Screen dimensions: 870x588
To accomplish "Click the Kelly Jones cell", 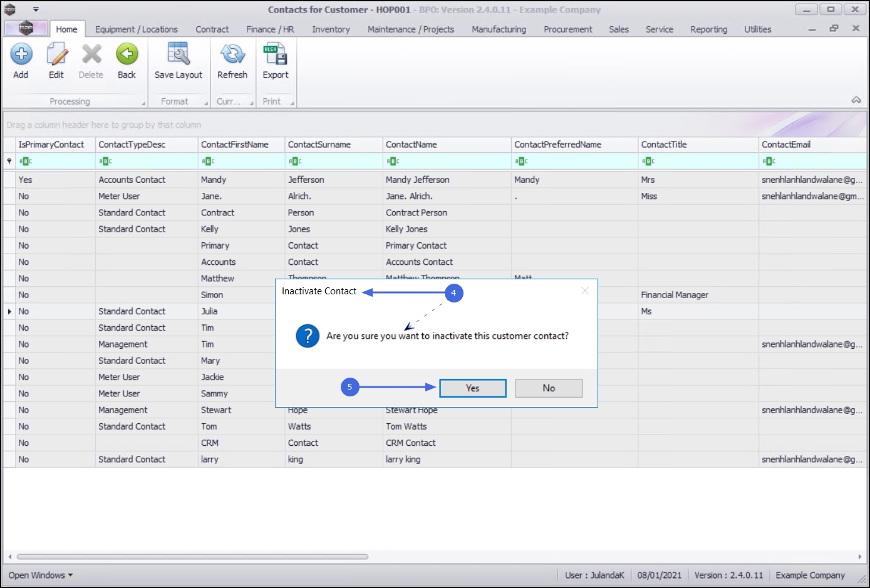I will 447,229.
